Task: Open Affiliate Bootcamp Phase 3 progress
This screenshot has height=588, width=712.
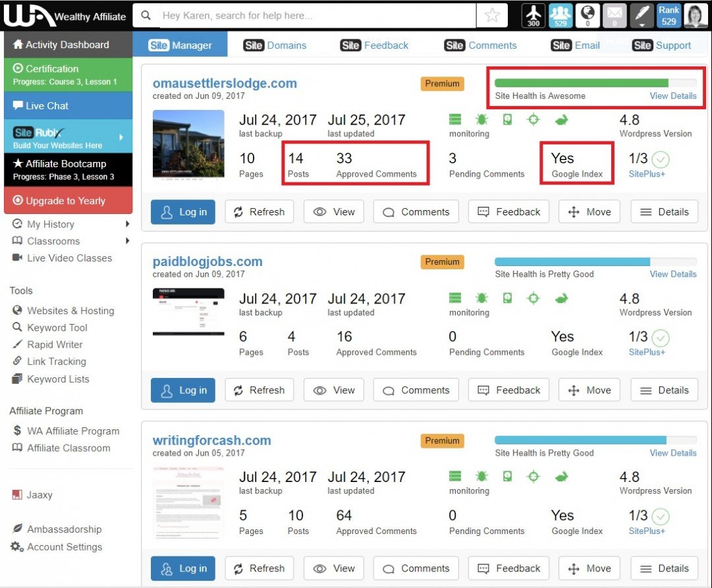Action: [68, 170]
